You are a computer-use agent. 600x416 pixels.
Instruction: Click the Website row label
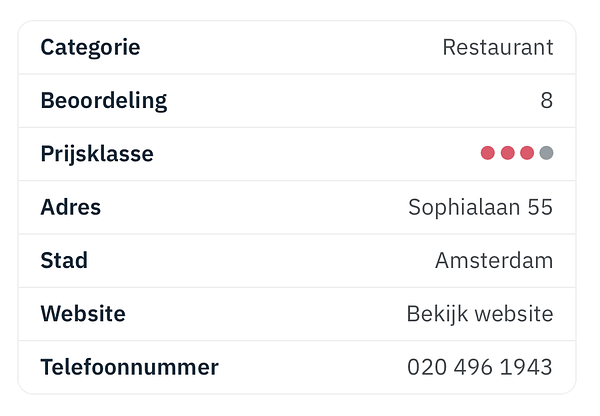tap(83, 314)
